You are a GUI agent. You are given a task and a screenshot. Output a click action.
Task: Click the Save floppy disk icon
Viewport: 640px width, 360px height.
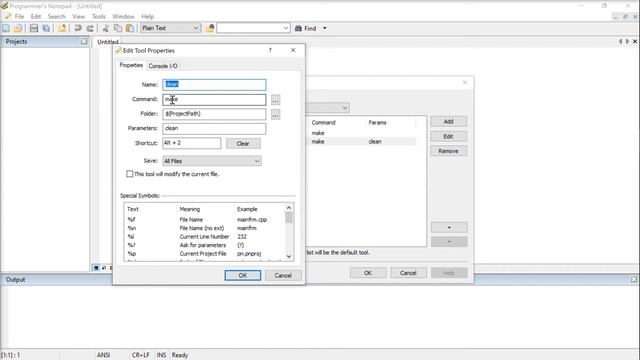[34, 28]
